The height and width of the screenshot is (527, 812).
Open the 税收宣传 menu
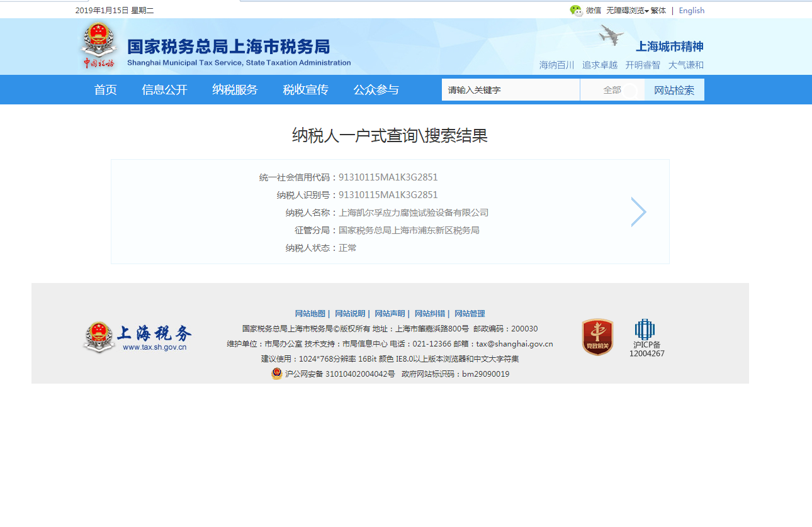click(x=305, y=90)
